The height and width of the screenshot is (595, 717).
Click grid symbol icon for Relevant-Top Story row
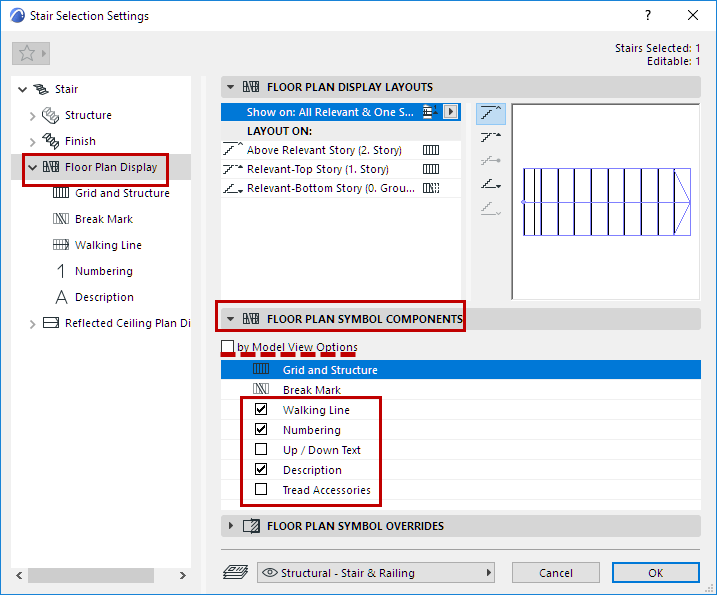[431, 169]
